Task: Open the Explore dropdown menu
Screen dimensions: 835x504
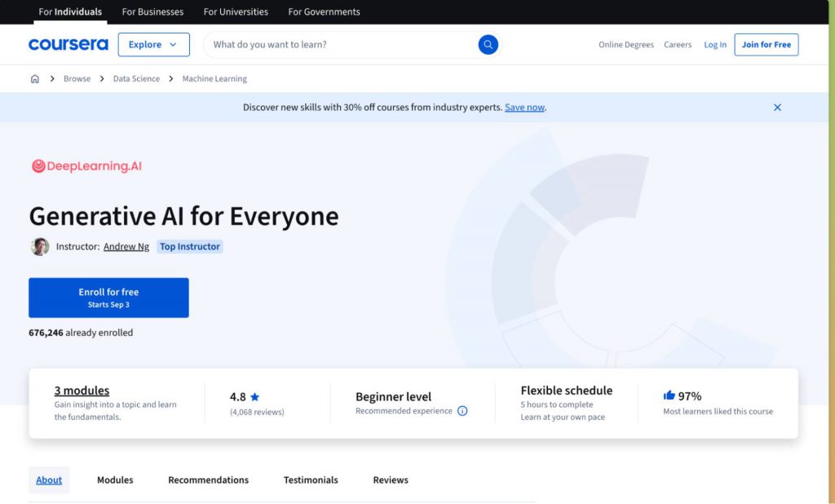Action: tap(153, 45)
